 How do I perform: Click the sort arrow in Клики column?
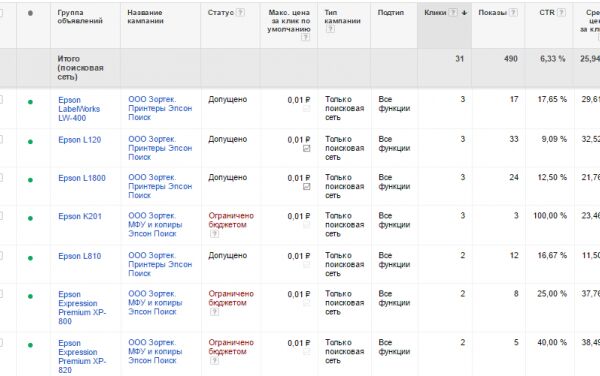pos(464,13)
